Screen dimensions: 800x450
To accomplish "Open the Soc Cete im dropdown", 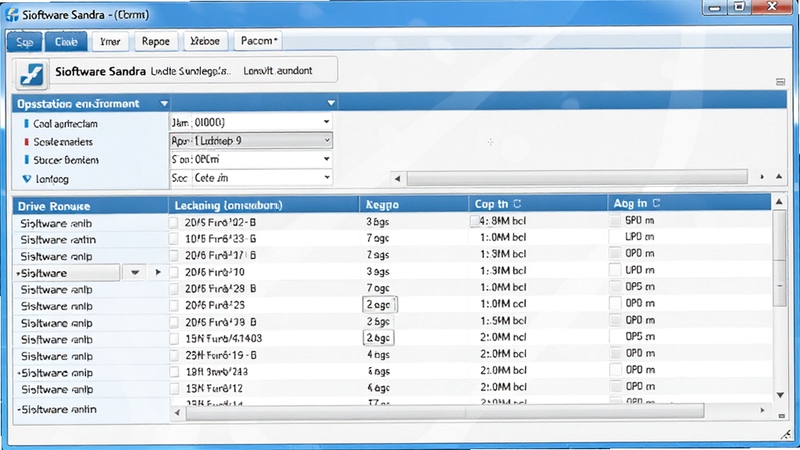I will coord(327,178).
